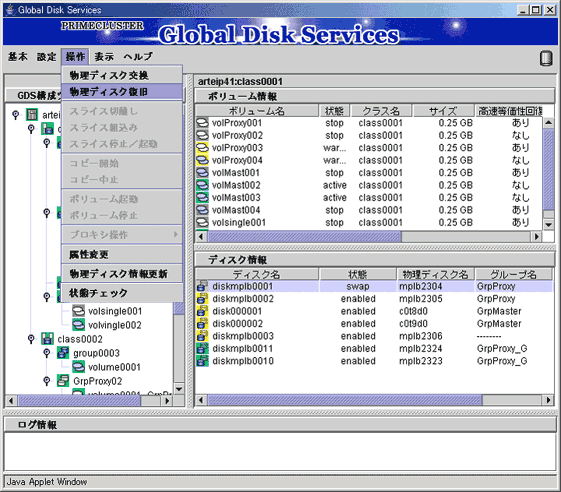Sort by the ディスク名 column header

click(x=257, y=274)
